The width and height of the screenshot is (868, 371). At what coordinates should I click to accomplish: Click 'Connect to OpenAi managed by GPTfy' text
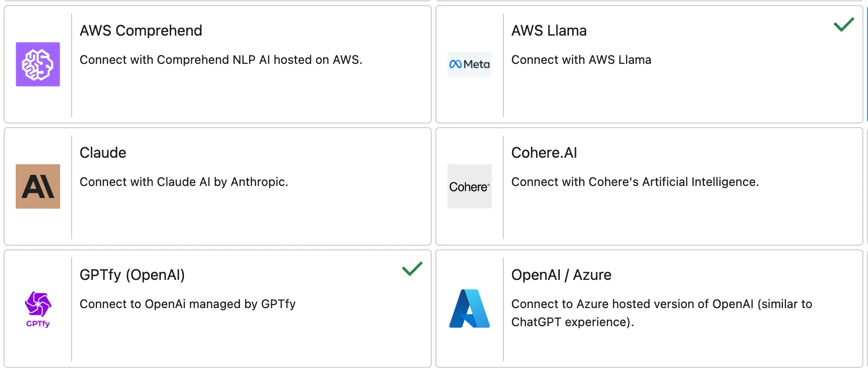click(x=187, y=304)
